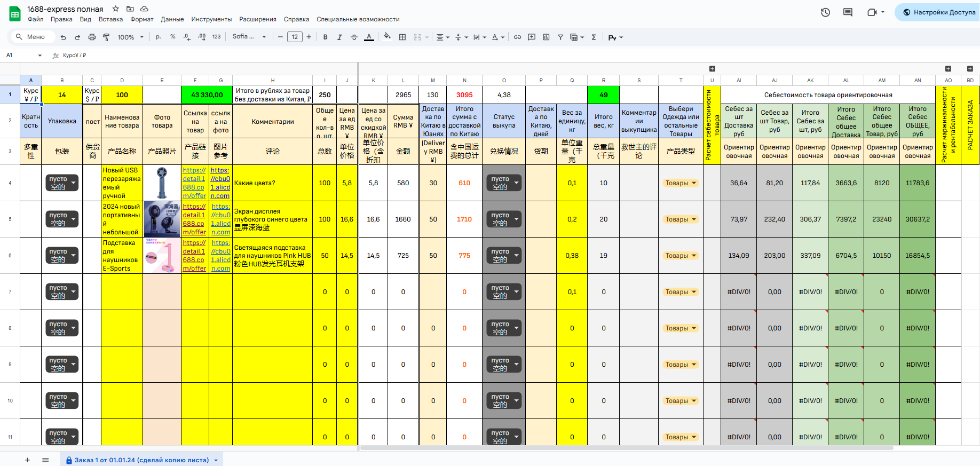Create a filter with funnel icon
Screen dimensions: 980x466
560,37
